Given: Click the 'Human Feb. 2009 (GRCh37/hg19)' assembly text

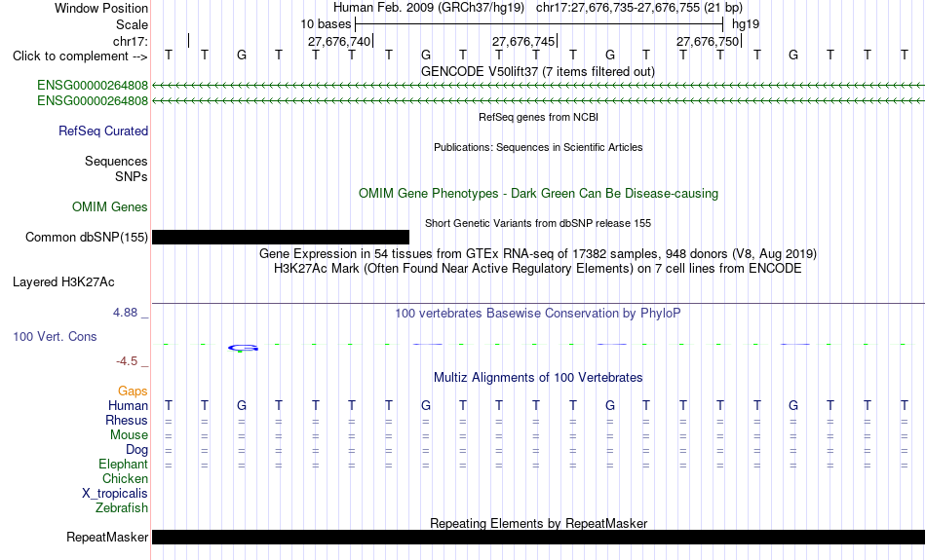Looking at the screenshot, I should (x=429, y=8).
